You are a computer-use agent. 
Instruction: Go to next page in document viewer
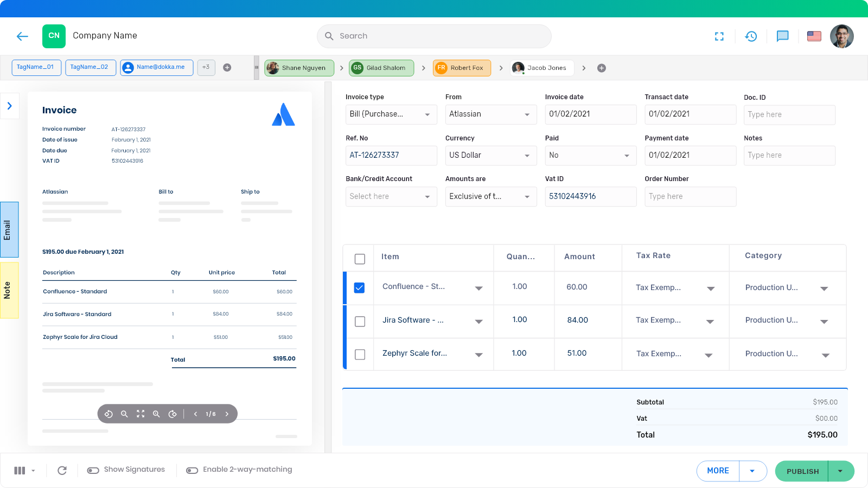point(227,414)
